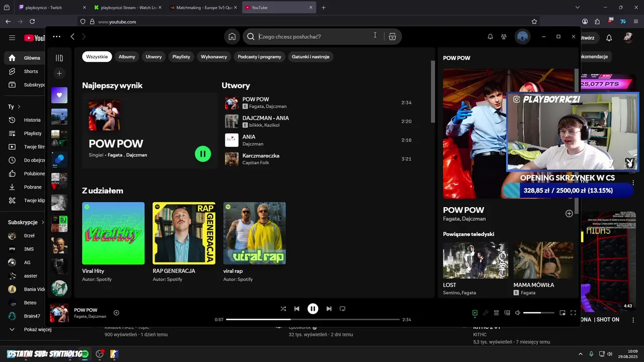Add POW POW to Liked Songs in player bar
The width and height of the screenshot is (644, 362).
coord(116,313)
